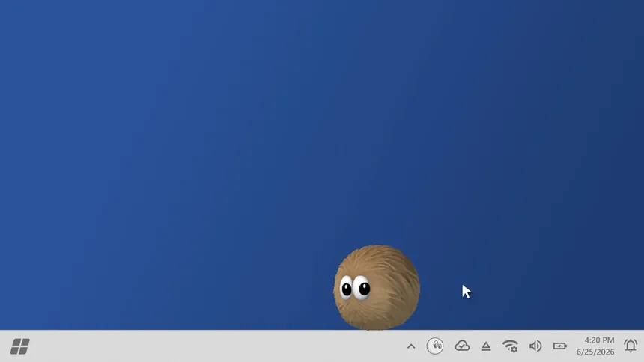Open the notification bell icon

(x=631, y=346)
